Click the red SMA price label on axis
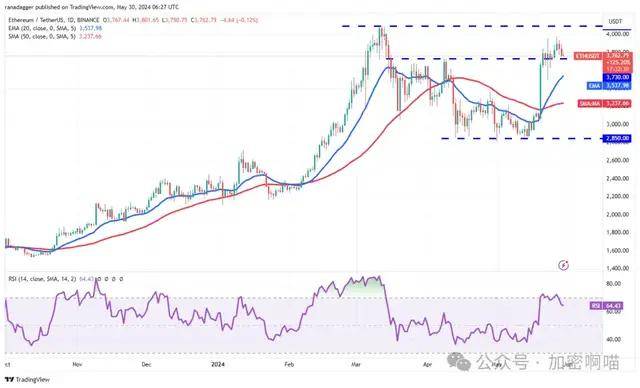 605,104
